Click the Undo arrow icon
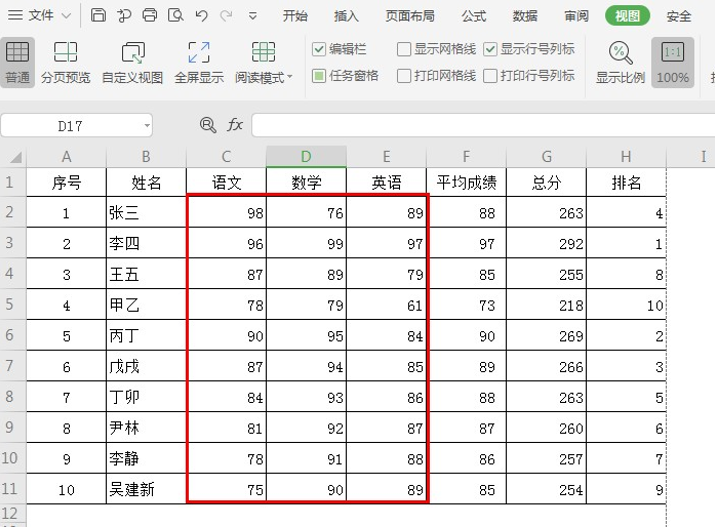 201,16
